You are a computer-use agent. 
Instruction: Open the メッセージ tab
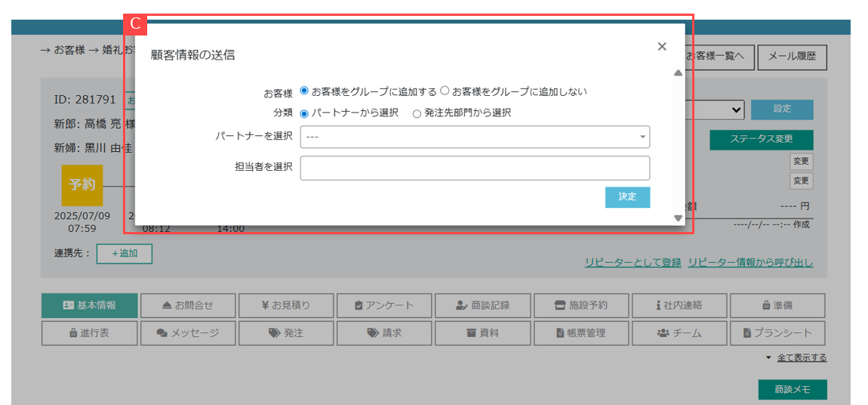tap(188, 333)
